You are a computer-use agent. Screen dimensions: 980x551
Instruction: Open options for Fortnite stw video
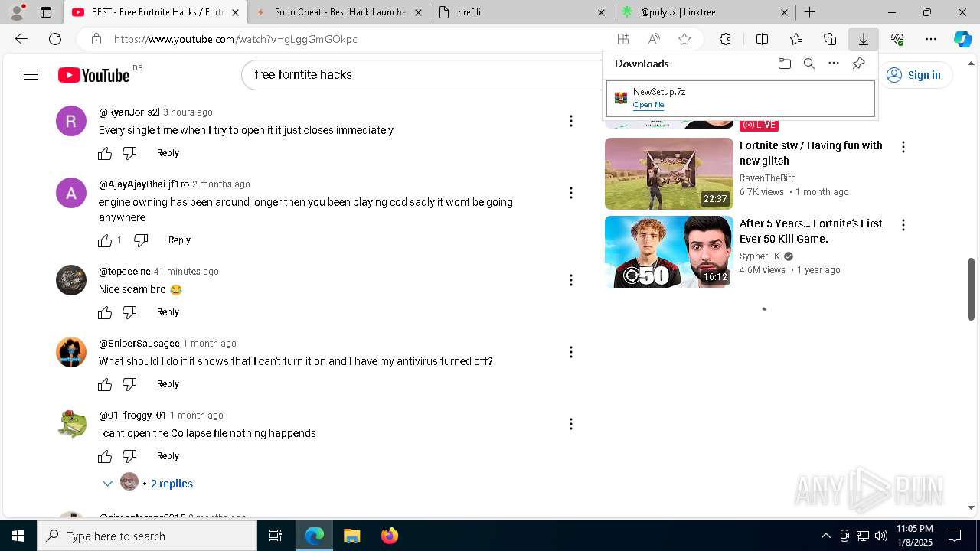click(903, 147)
